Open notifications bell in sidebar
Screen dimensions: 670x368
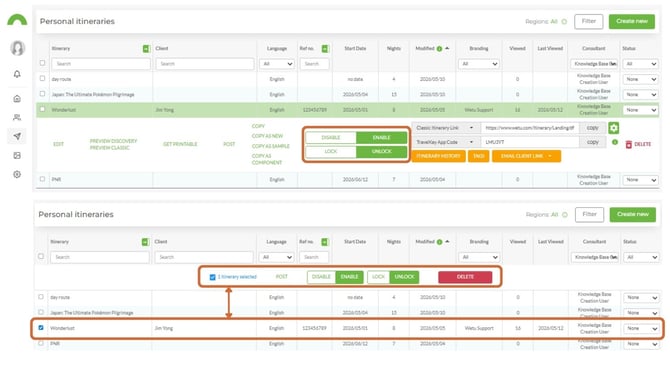tap(17, 74)
